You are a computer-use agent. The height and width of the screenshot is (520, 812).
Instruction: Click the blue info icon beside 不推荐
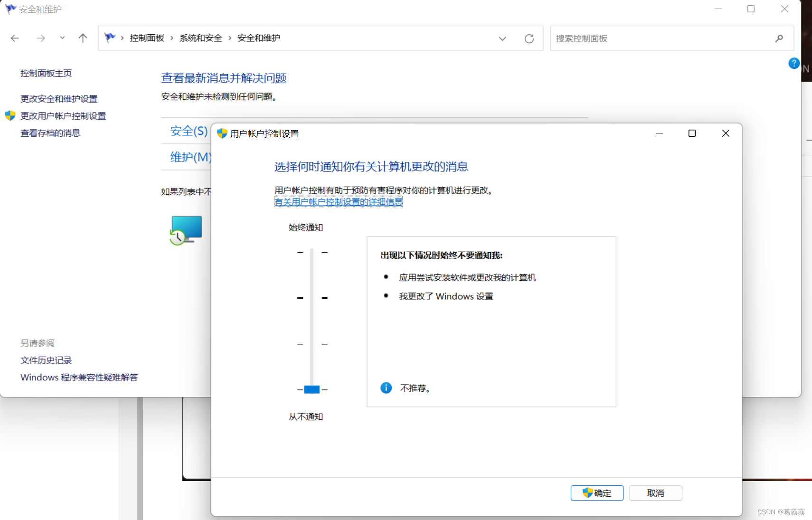point(386,388)
